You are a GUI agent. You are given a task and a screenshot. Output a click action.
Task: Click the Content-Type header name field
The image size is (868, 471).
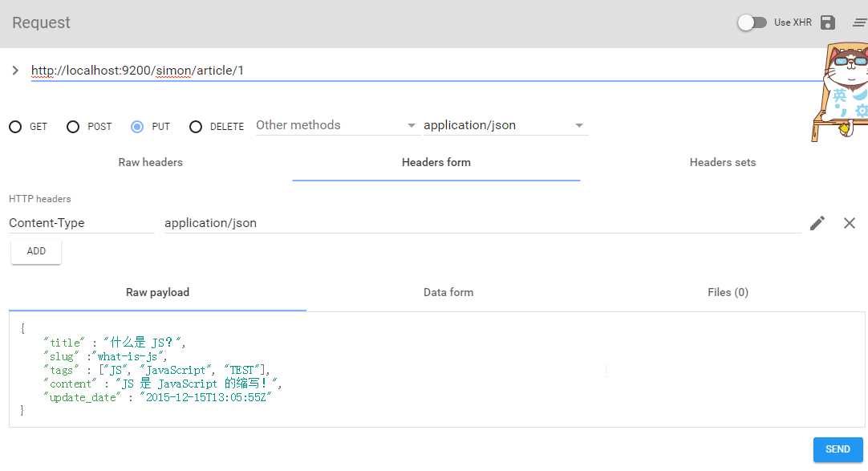(x=81, y=223)
